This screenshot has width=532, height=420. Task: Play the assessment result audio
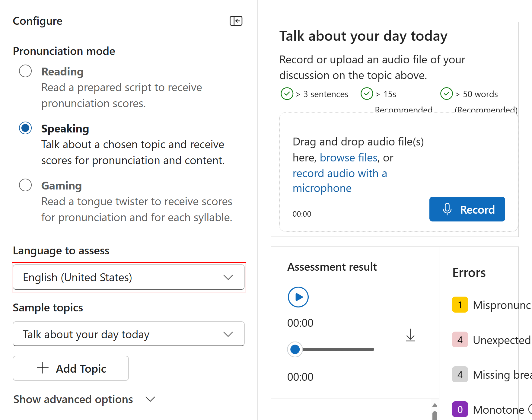click(x=298, y=297)
